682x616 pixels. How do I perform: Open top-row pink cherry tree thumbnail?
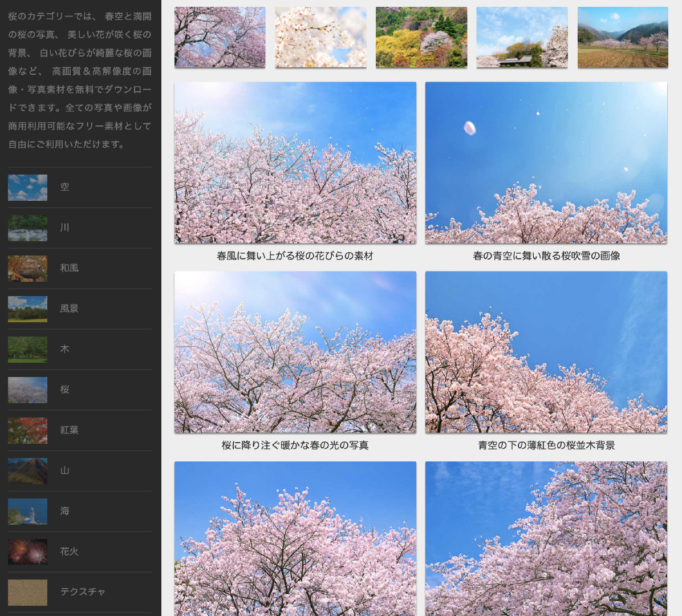tap(220, 37)
